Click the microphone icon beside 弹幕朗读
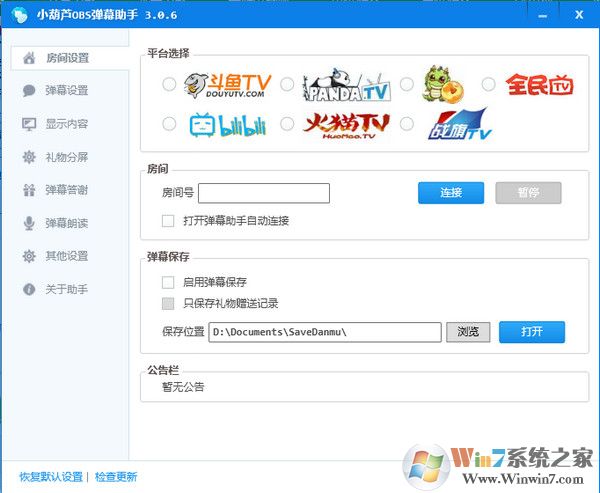 pos(29,223)
